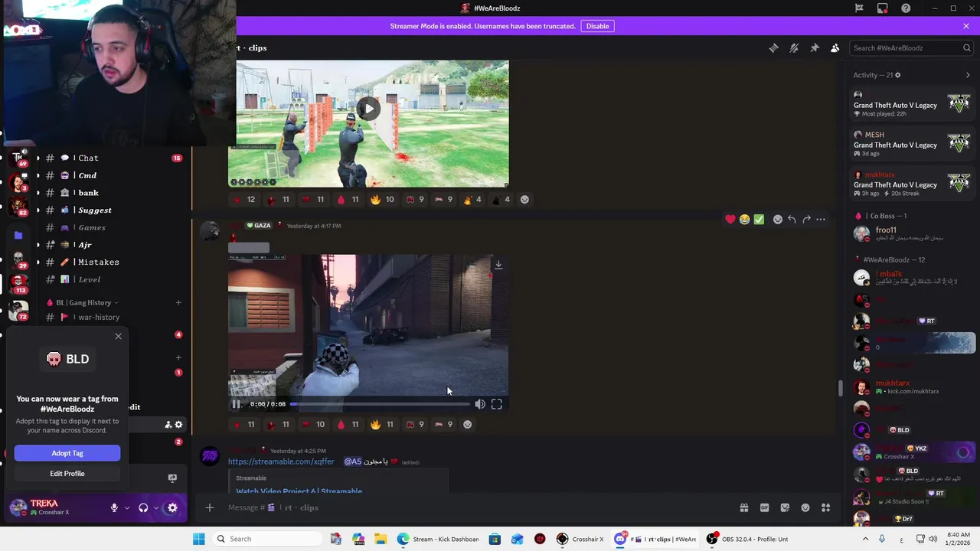Dismiss the Streamer Mode banner

(966, 26)
